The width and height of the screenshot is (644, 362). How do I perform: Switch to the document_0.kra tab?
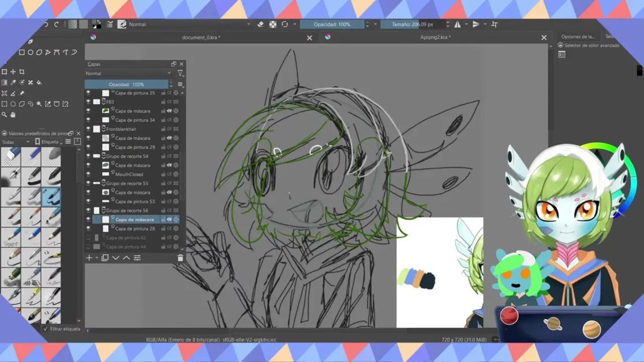[201, 37]
